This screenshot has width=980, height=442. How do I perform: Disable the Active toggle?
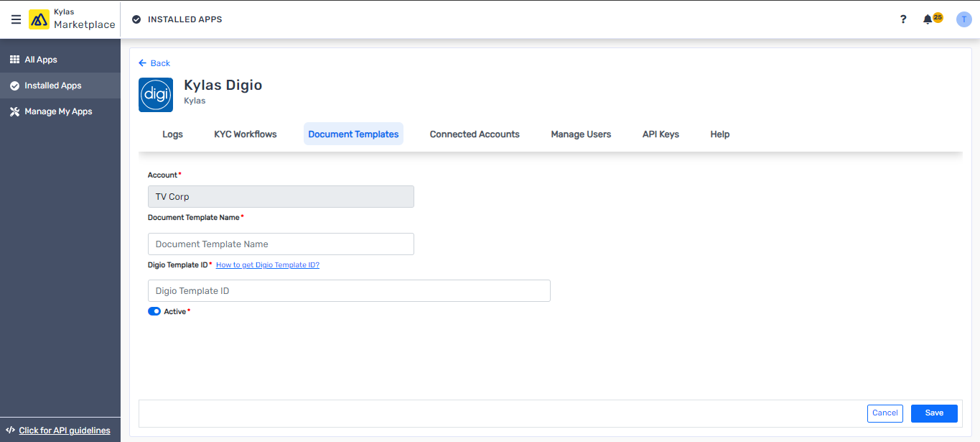click(154, 310)
